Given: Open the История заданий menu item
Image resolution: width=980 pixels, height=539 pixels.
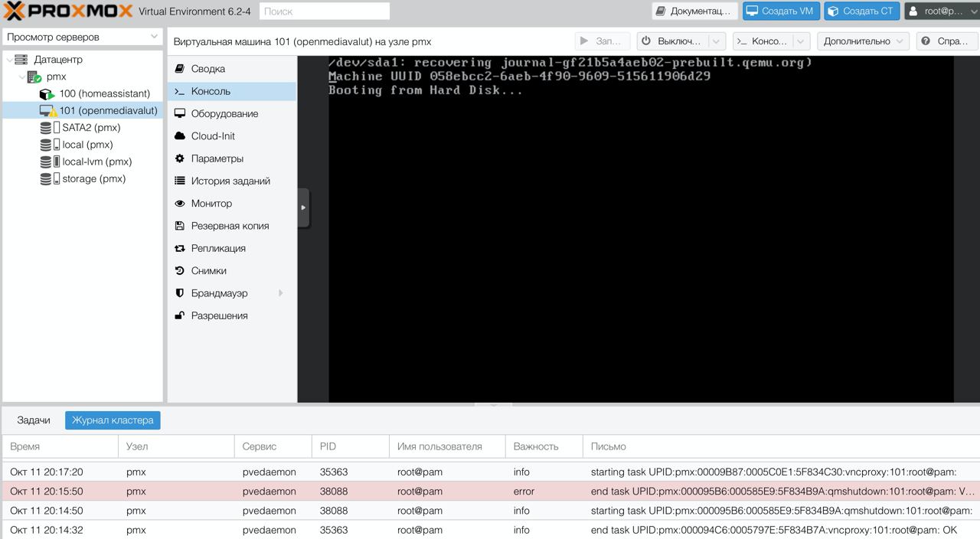Looking at the screenshot, I should pyautogui.click(x=232, y=181).
